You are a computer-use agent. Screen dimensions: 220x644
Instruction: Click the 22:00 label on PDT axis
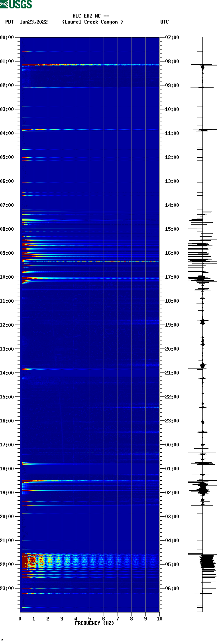[x=7, y=565]
